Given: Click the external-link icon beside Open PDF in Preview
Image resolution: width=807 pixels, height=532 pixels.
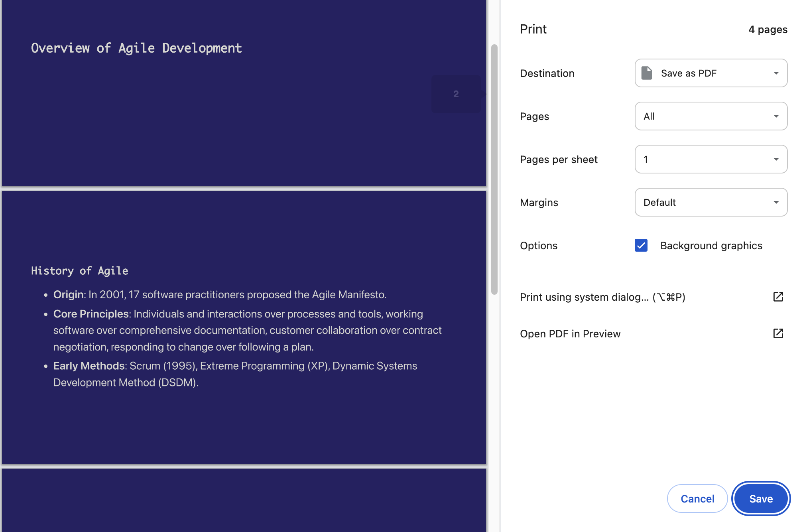Looking at the screenshot, I should point(778,333).
